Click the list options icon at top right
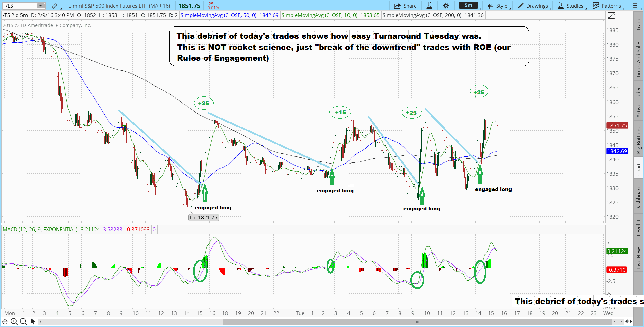644x327 pixels. (635, 6)
